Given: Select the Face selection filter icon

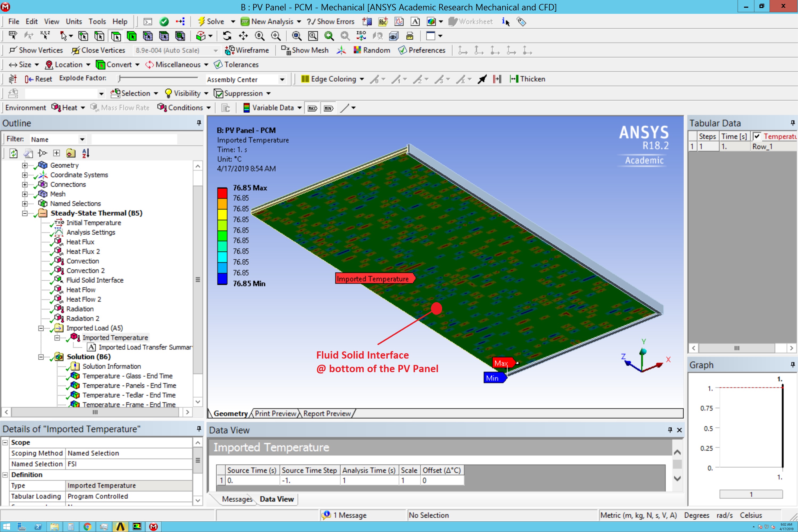Looking at the screenshot, I should click(x=116, y=36).
